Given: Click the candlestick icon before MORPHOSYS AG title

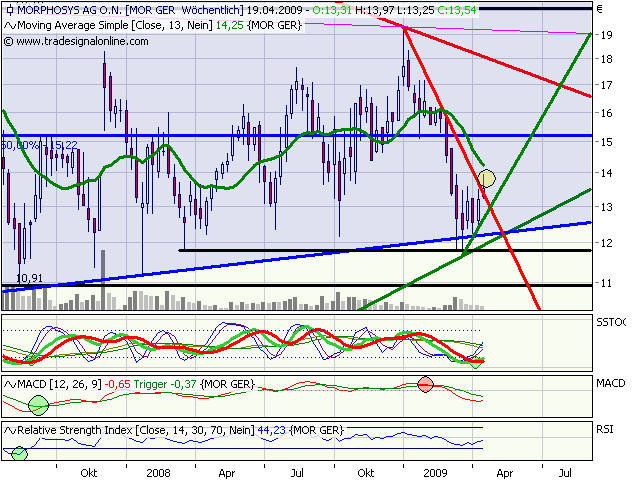Looking at the screenshot, I should [9, 10].
